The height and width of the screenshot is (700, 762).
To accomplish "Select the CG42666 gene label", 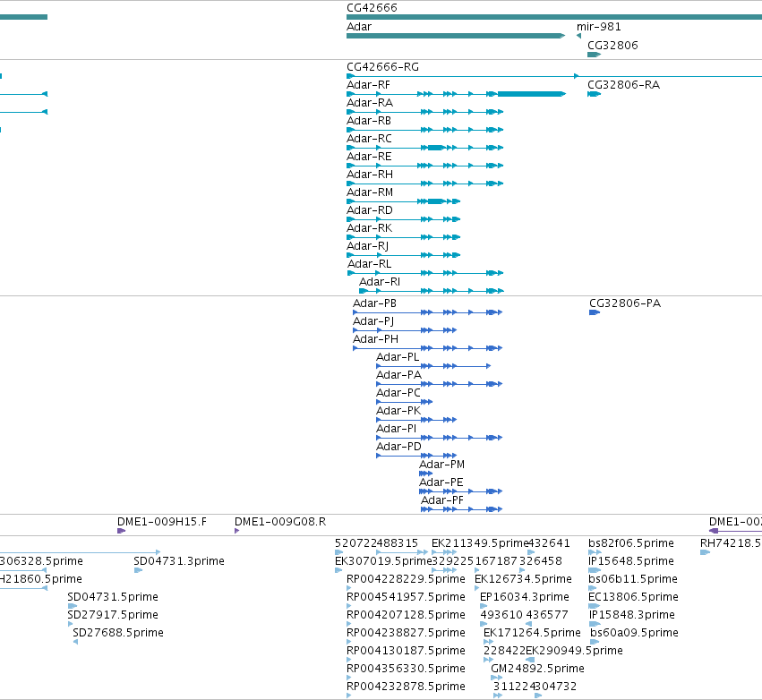I will (372, 8).
